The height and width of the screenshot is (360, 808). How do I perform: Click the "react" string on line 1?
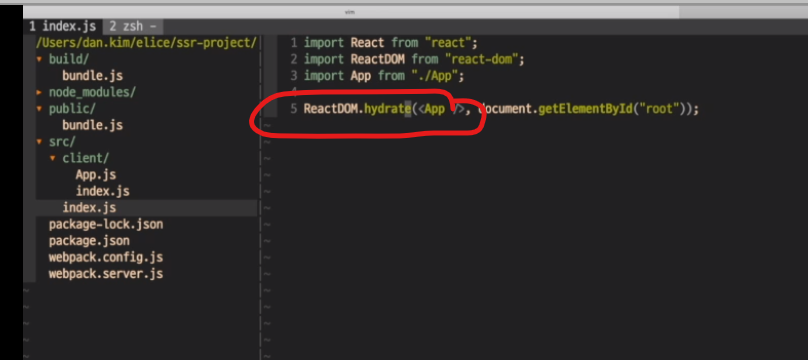(448, 43)
